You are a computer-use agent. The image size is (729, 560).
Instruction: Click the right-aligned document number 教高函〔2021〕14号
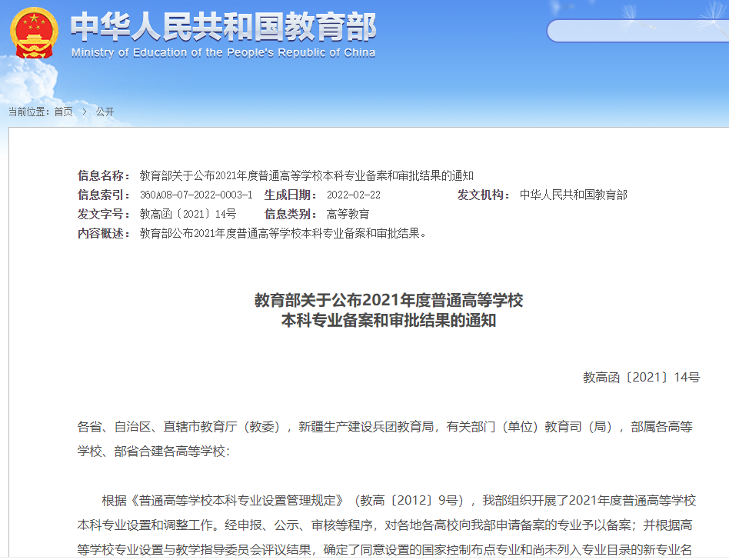pos(641,377)
